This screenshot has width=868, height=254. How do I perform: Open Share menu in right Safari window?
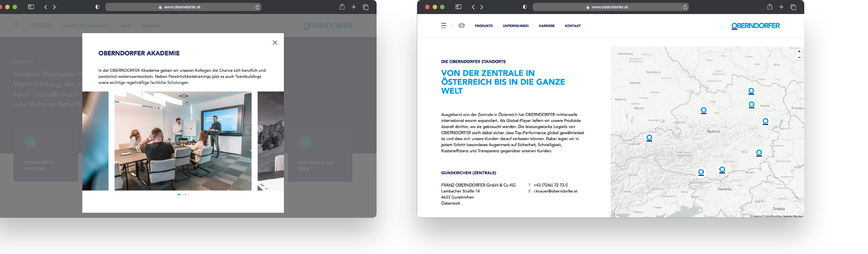(x=769, y=7)
